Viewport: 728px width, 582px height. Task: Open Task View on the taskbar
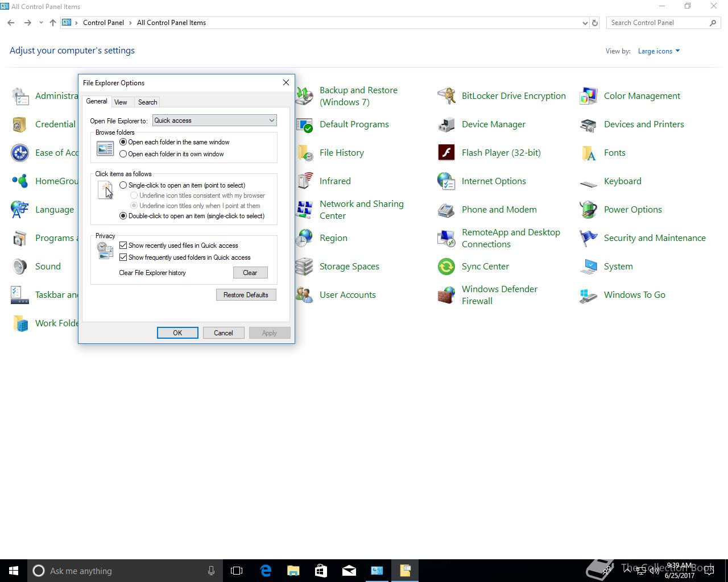coord(237,571)
